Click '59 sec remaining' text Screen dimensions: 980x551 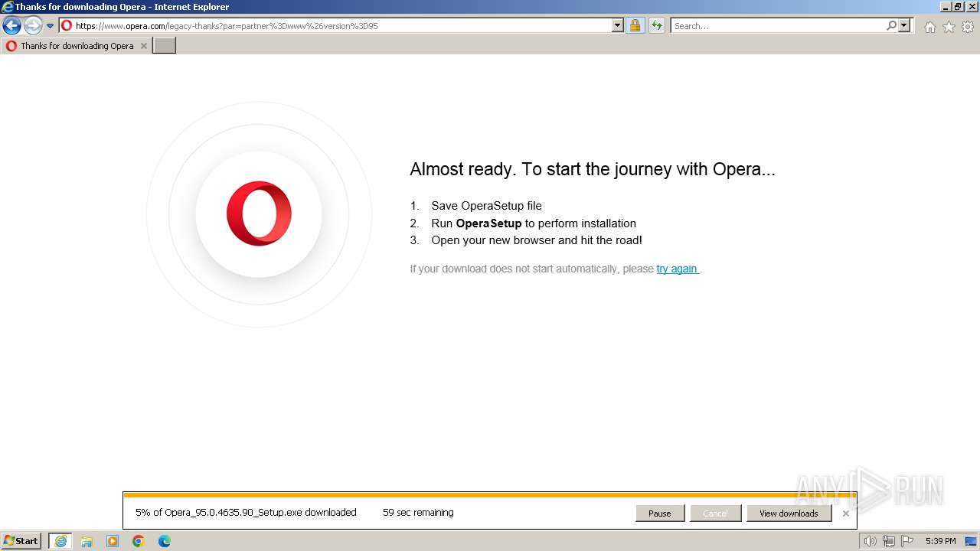(x=418, y=513)
